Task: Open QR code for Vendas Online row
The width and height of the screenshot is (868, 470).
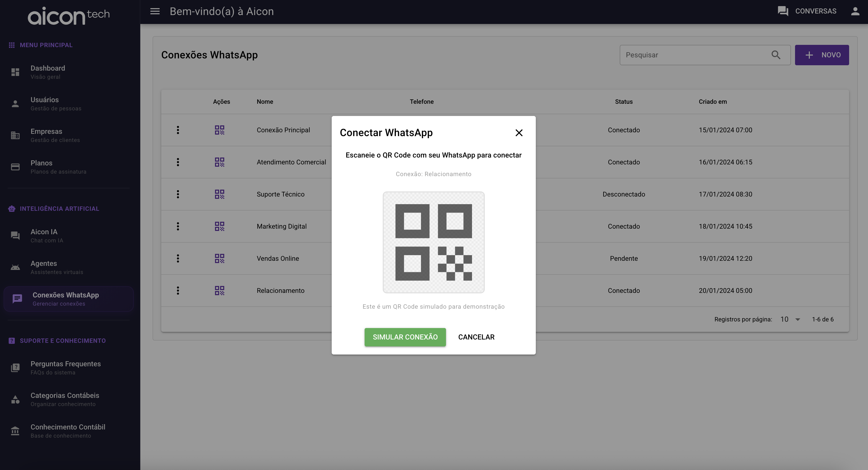Action: coord(219,258)
